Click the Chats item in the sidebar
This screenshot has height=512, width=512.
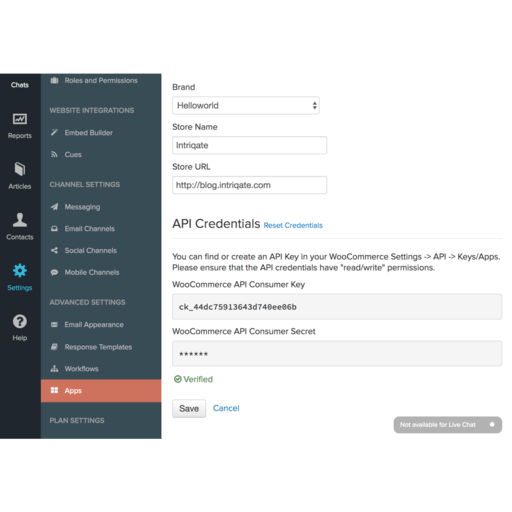(x=20, y=85)
